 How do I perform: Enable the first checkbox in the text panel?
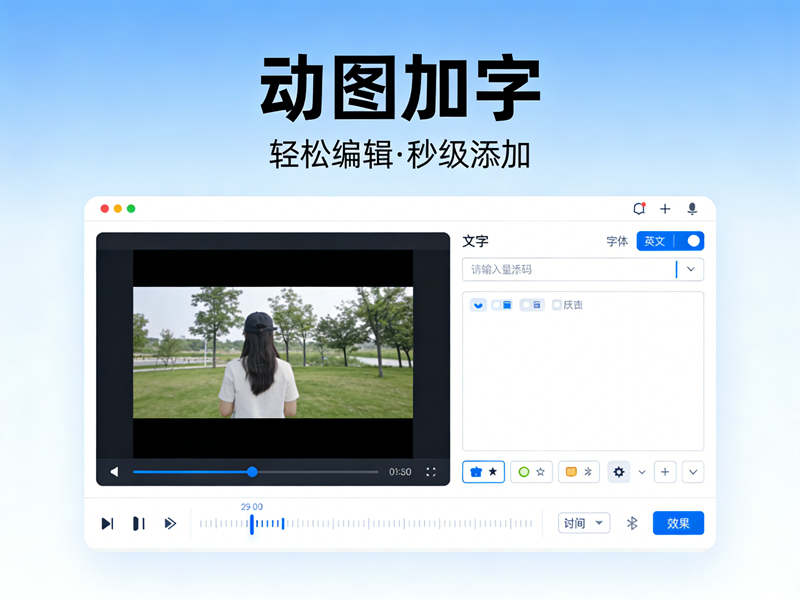pos(478,304)
